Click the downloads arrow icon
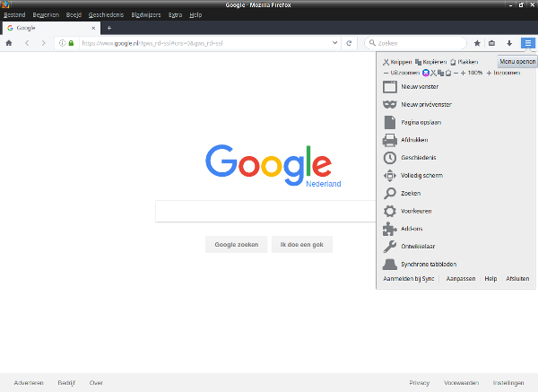 [x=509, y=43]
